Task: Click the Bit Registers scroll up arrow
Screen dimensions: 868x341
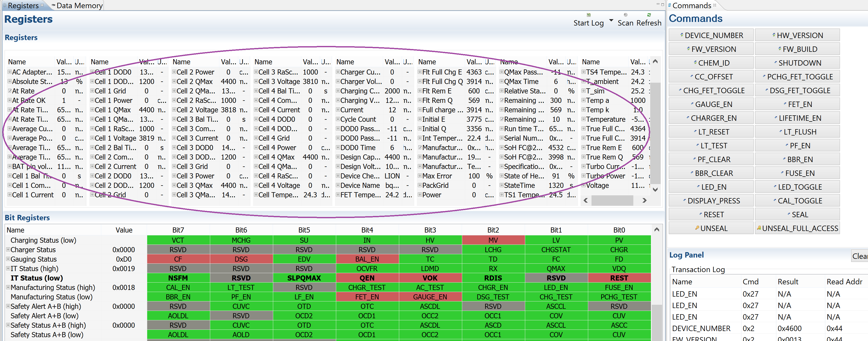Action: [656, 230]
